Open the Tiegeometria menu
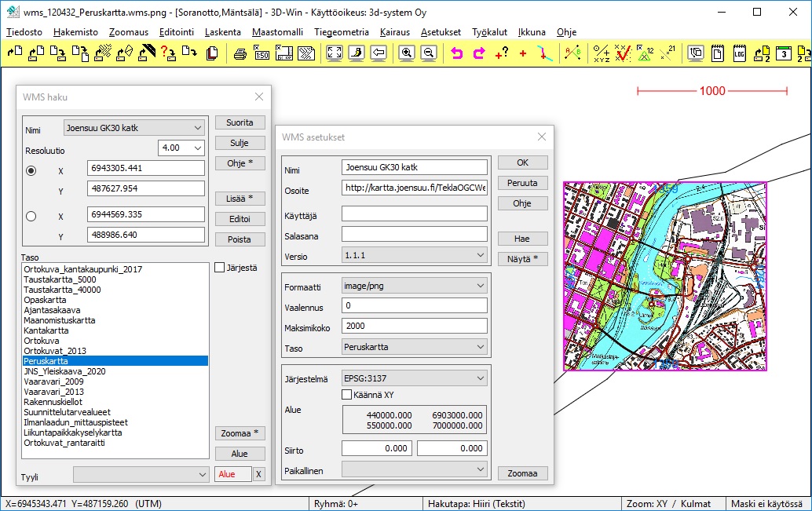 pos(342,32)
